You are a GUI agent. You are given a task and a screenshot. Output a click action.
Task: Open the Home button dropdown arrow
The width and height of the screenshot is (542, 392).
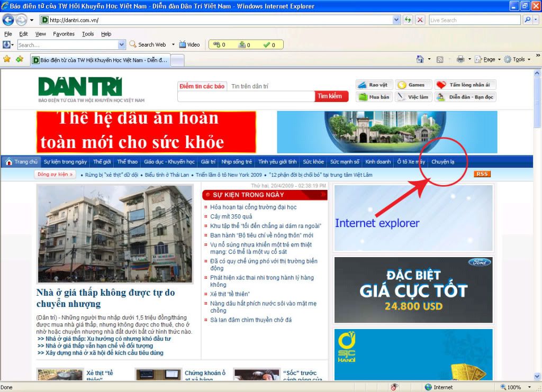pyautogui.click(x=429, y=59)
